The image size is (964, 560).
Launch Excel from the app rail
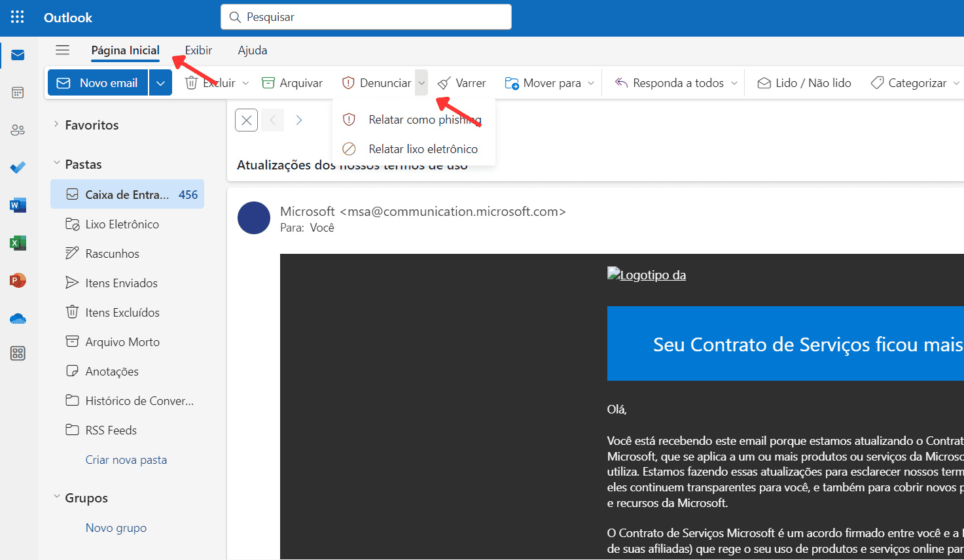coord(18,243)
